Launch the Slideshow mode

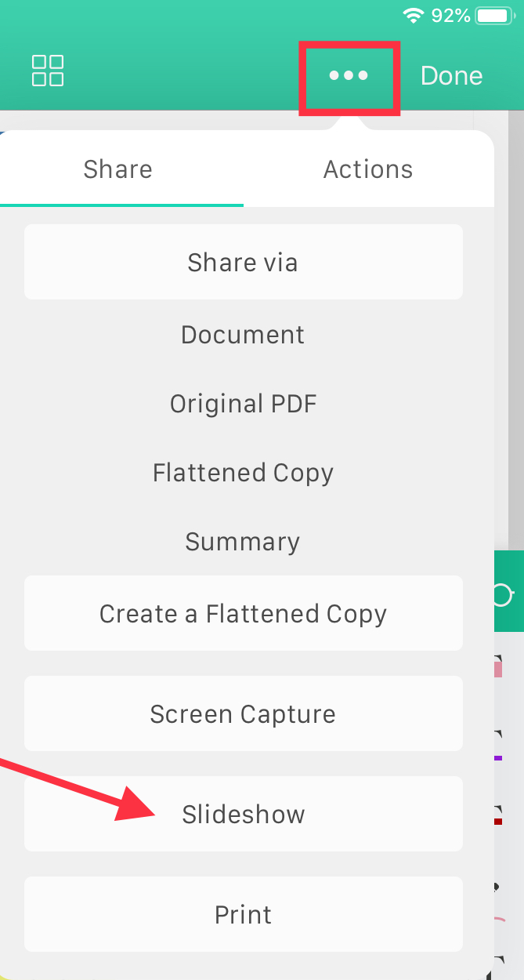244,814
